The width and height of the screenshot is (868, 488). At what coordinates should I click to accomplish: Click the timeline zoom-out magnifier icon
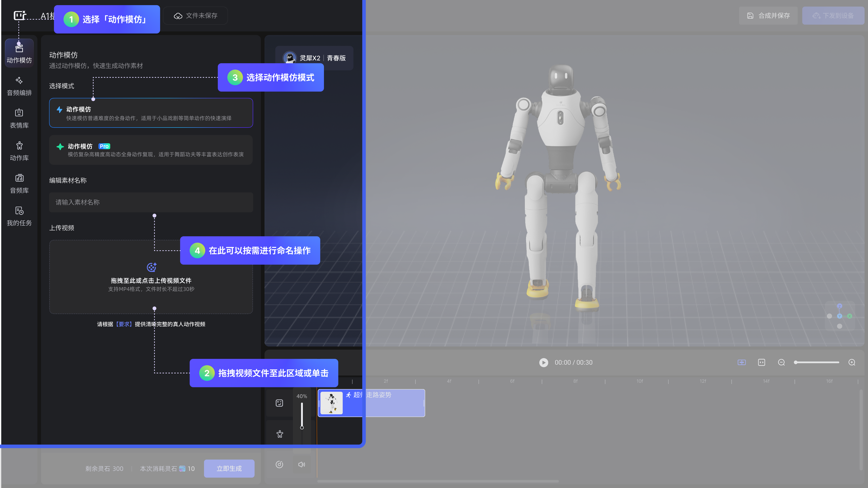point(781,363)
